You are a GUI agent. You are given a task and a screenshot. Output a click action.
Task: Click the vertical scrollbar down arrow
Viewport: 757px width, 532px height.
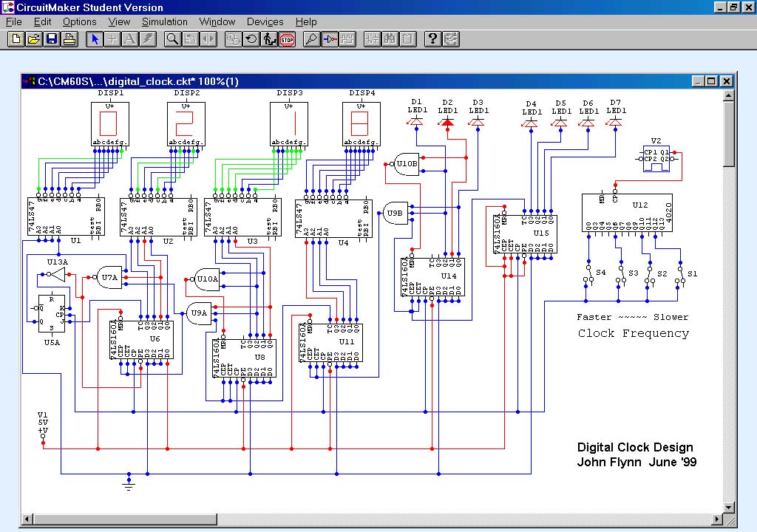[x=728, y=507]
